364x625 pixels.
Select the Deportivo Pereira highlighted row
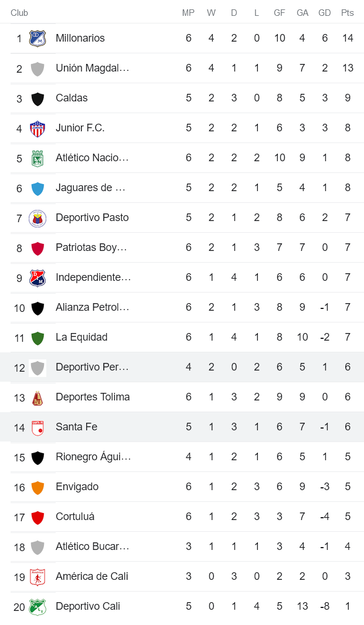pos(182,367)
